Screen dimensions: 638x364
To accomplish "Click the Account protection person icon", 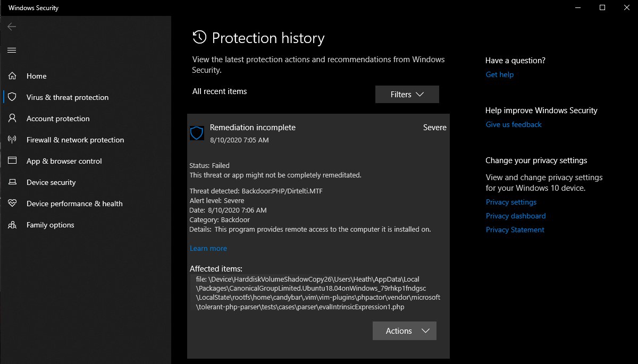I will point(12,118).
